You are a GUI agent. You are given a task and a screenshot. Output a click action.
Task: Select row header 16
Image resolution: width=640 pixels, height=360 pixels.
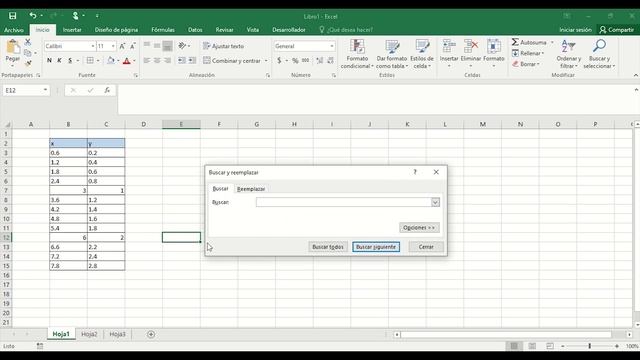[x=6, y=275]
